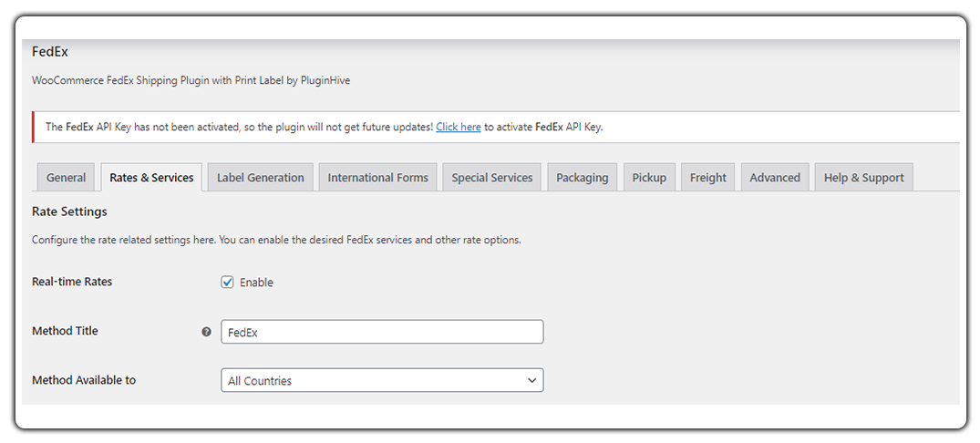Click the 'FedEx' page heading
Image resolution: width=980 pixels, height=443 pixels.
pos(50,52)
